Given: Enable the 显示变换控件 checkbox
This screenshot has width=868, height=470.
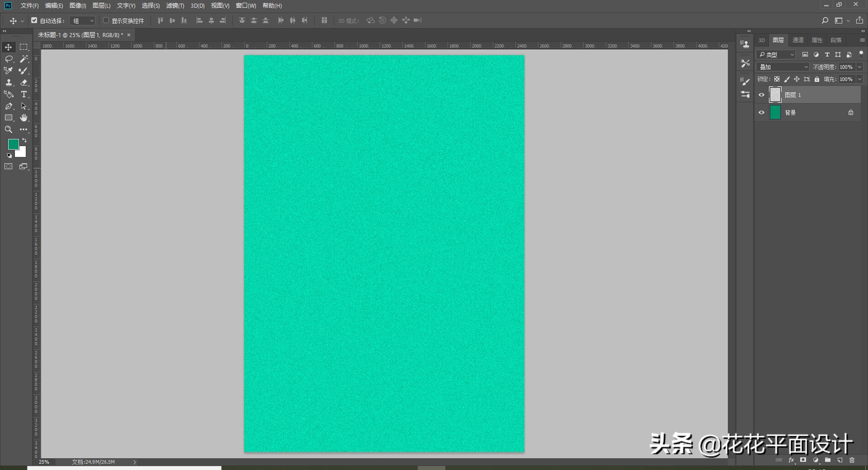Looking at the screenshot, I should [x=106, y=20].
